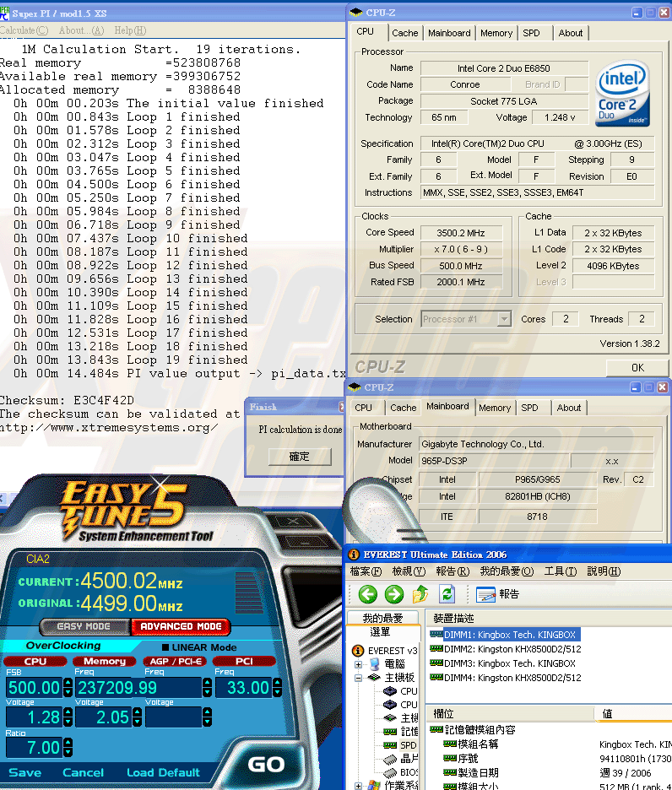The image size is (672, 790).
Task: Open the 我的最愛(O) menu in EVEREST
Action: pos(507,571)
